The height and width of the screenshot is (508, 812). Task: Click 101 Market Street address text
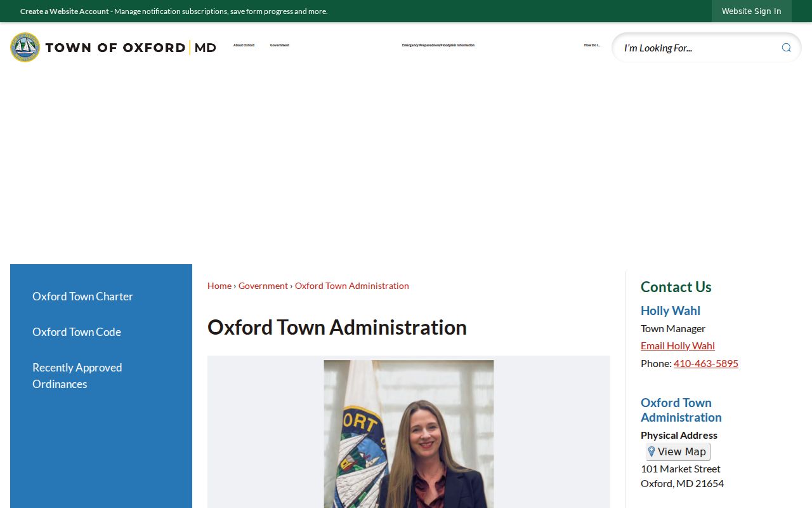(681, 469)
